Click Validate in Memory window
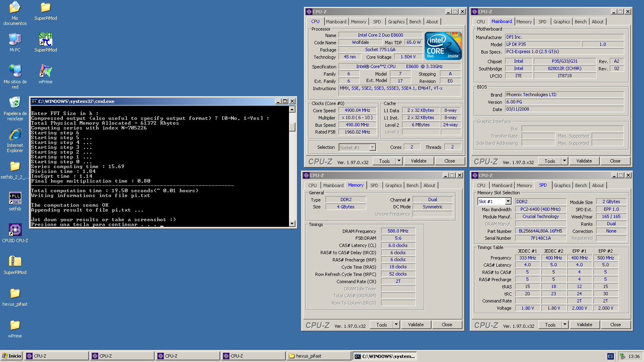Screen dimensions: 644x362 [x=416, y=325]
